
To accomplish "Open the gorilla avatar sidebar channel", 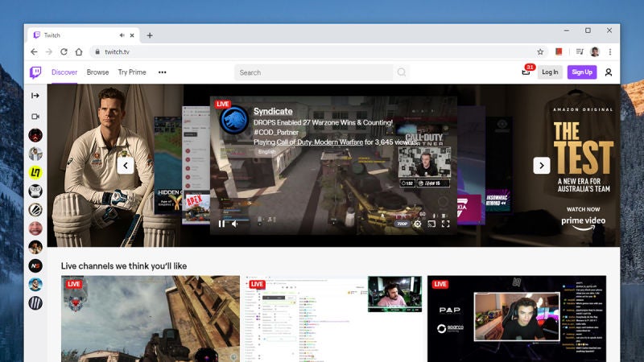I will click(x=35, y=191).
